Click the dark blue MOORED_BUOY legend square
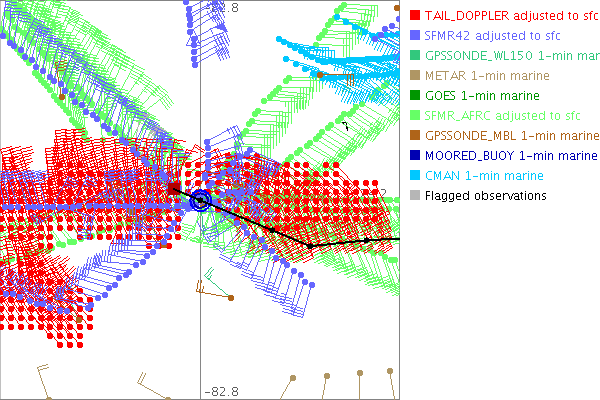The height and width of the screenshot is (400, 600). 415,156
